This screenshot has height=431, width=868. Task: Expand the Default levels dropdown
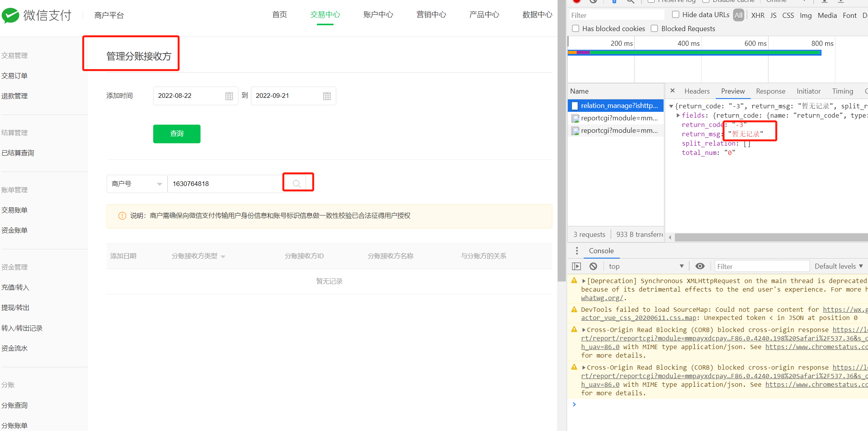(x=839, y=266)
